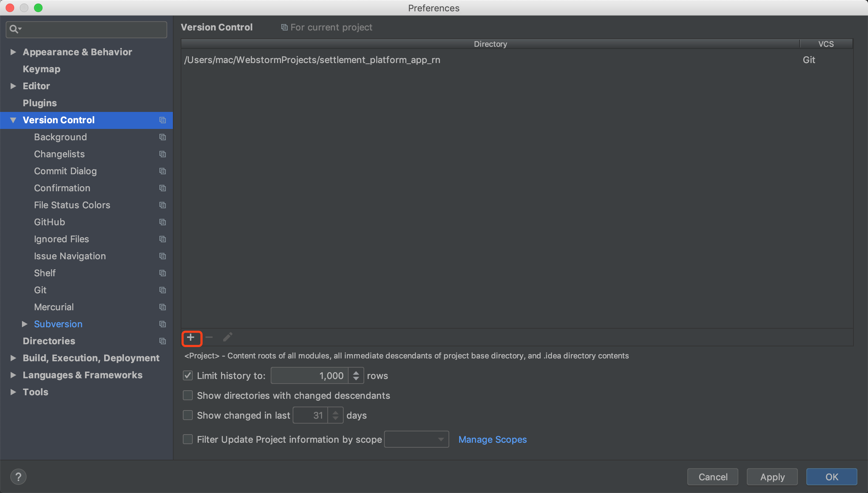Collapse the Version Control section
Viewport: 868px width, 493px height.
[x=13, y=120]
